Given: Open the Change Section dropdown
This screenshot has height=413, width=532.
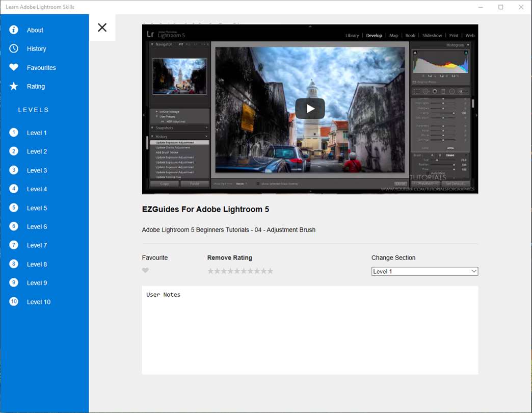Looking at the screenshot, I should (424, 272).
